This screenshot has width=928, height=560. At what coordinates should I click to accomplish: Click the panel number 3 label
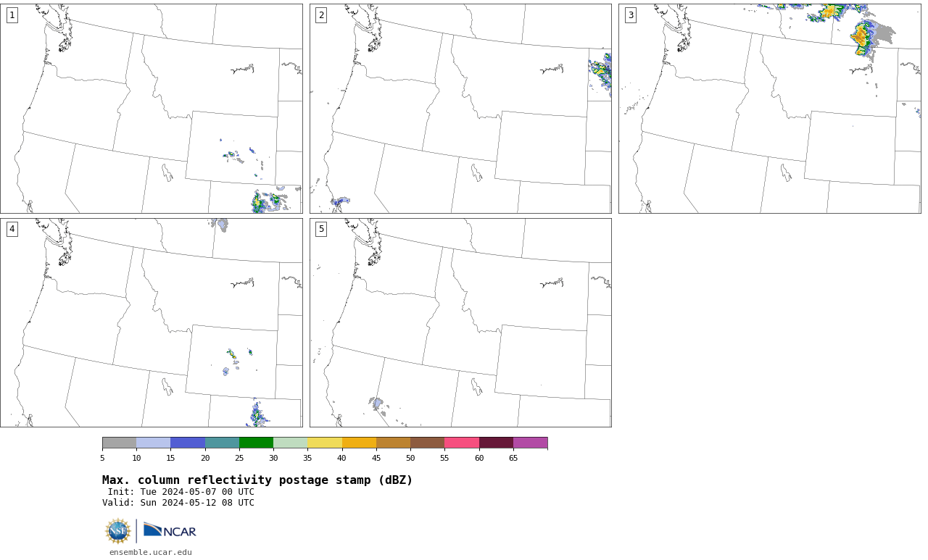click(630, 15)
